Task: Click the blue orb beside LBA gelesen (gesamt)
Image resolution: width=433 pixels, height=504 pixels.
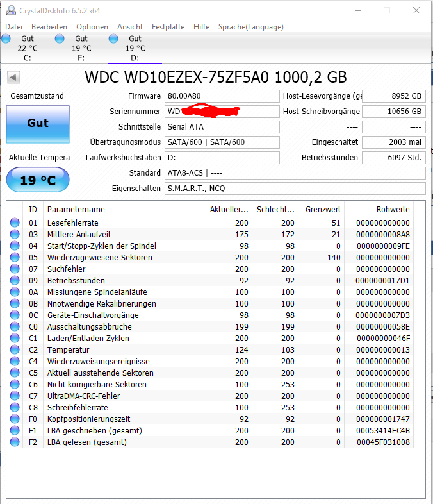Action: [15, 442]
